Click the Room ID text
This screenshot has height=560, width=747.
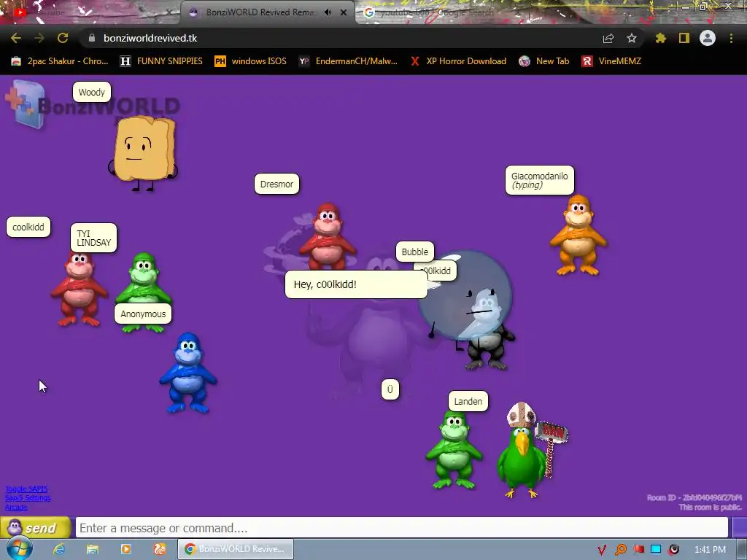click(694, 497)
